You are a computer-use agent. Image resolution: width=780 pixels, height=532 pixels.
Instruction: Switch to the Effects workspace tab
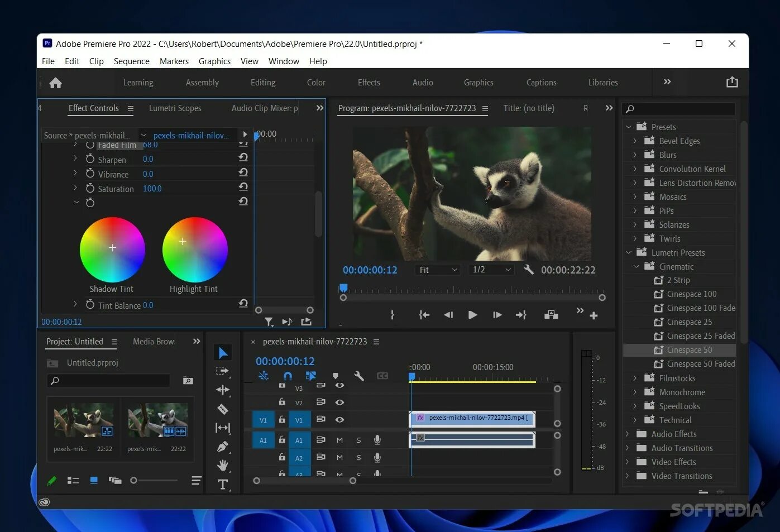click(368, 82)
